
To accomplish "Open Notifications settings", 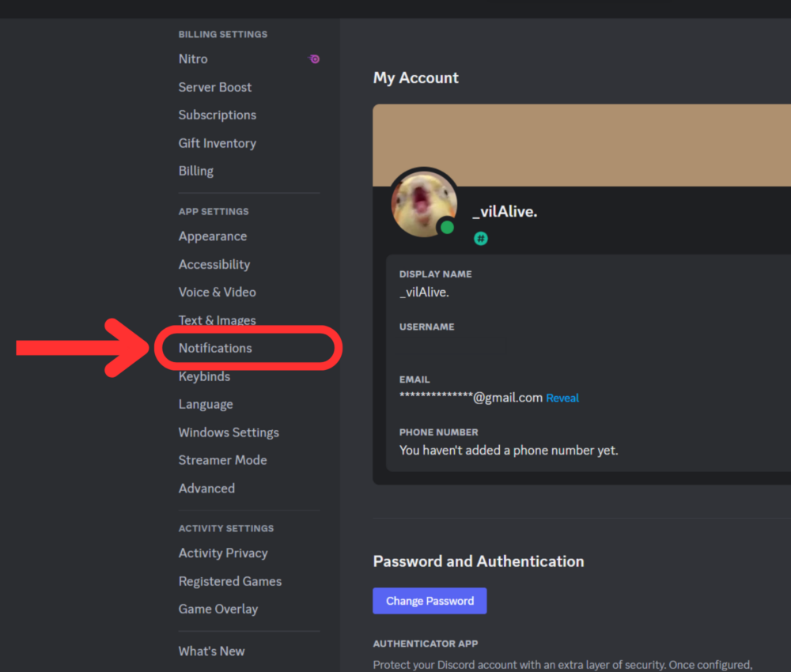I will (215, 348).
